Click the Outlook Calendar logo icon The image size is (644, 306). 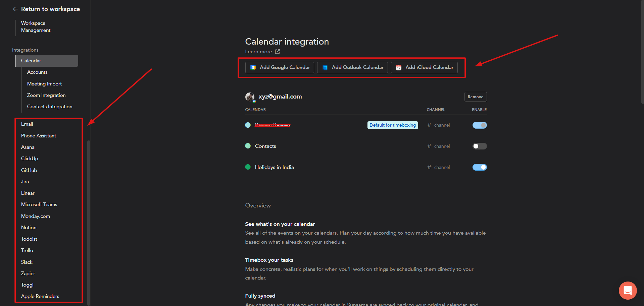click(325, 67)
